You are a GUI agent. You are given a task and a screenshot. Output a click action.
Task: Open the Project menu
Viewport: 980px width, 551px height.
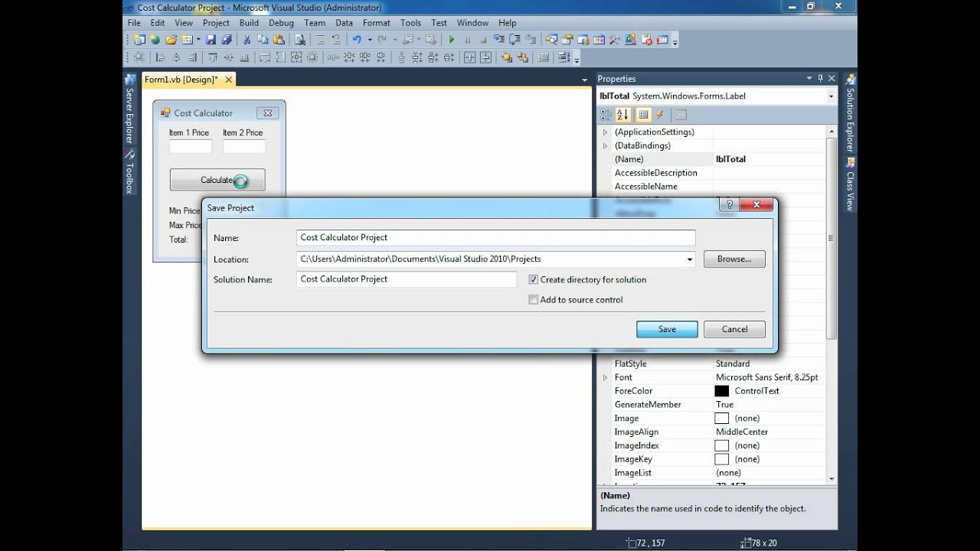point(216,23)
